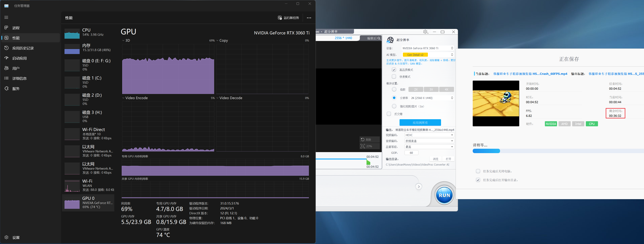Screen dimensions: 644x244
Task: Enable 任务完成后关闭电脑 checkbox
Action: (478, 171)
